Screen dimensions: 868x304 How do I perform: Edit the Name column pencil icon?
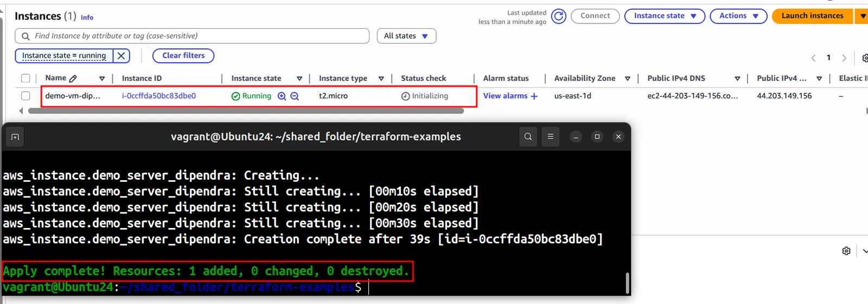click(73, 79)
